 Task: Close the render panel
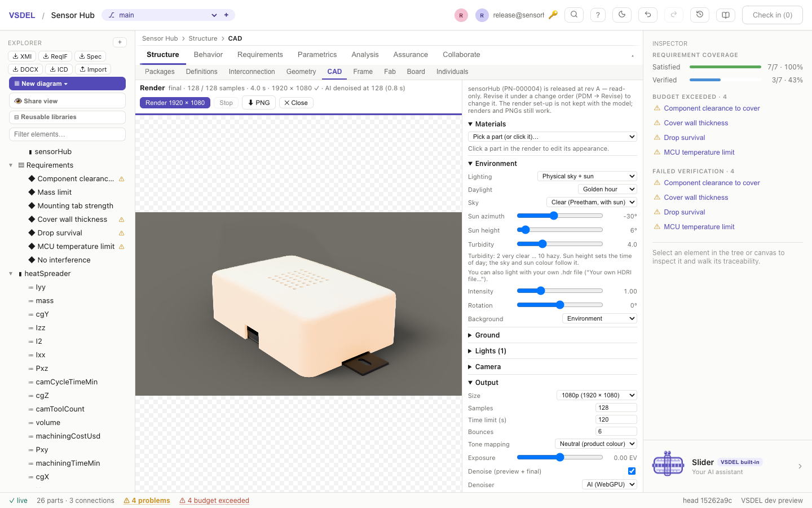click(296, 103)
